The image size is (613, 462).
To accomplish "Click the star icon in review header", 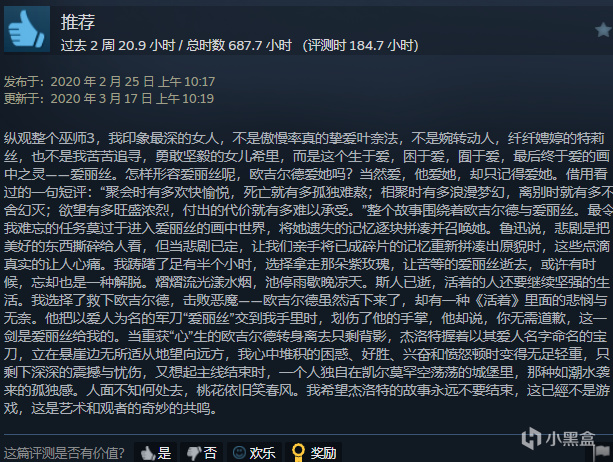I will tap(603, 30).
